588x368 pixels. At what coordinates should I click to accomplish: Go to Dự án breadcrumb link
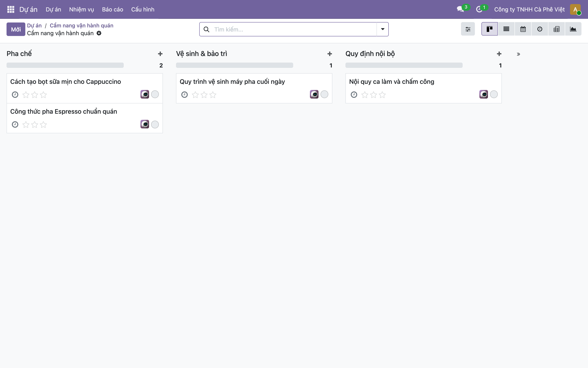pos(34,25)
